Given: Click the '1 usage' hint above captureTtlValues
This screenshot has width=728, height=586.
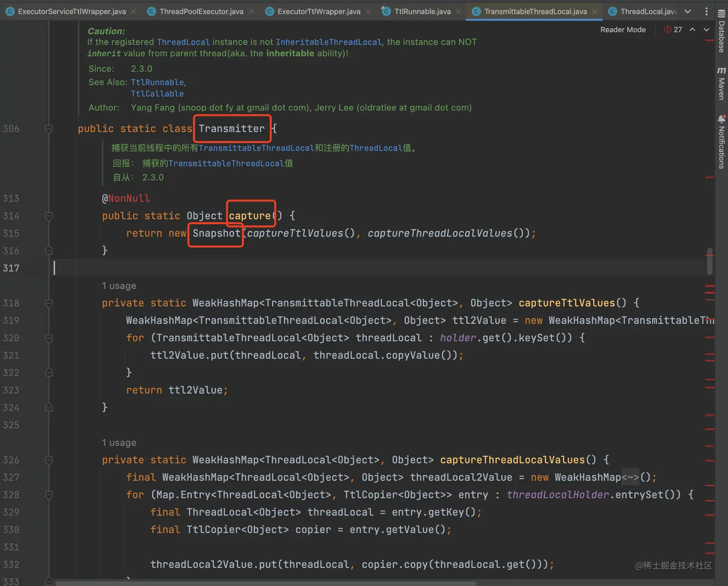Looking at the screenshot, I should [119, 286].
